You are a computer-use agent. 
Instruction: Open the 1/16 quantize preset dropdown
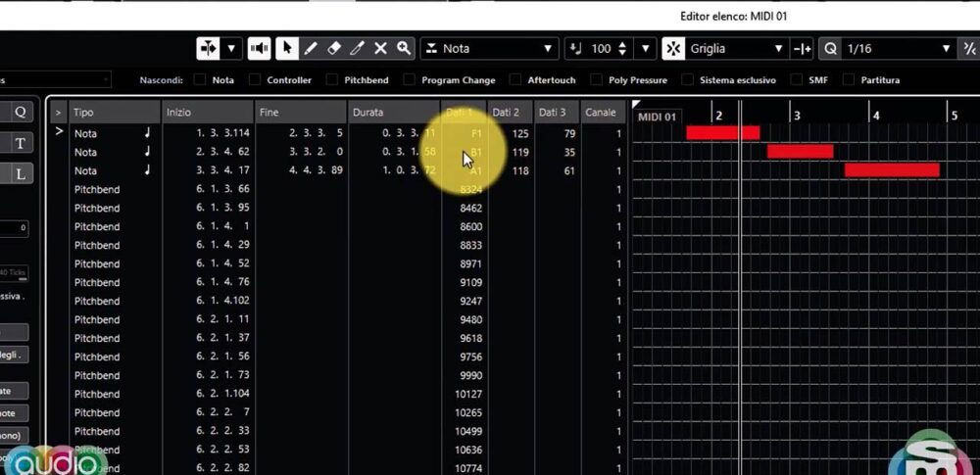click(x=898, y=49)
